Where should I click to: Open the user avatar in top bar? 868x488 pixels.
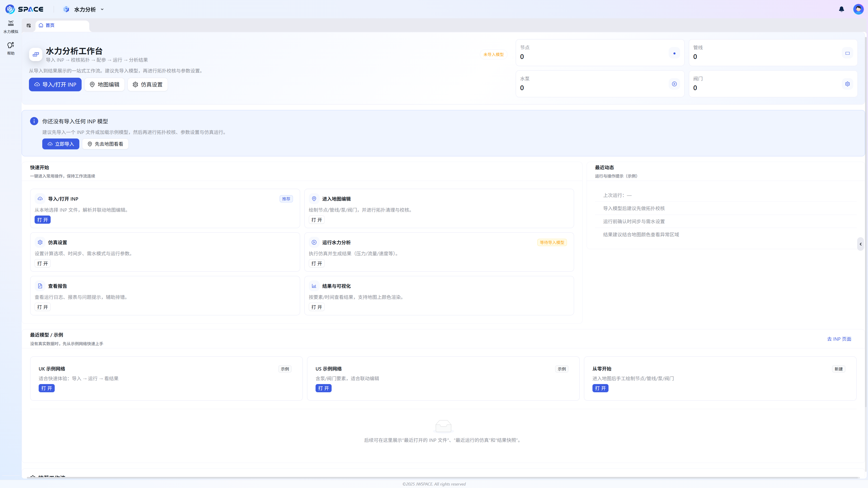coord(858,9)
